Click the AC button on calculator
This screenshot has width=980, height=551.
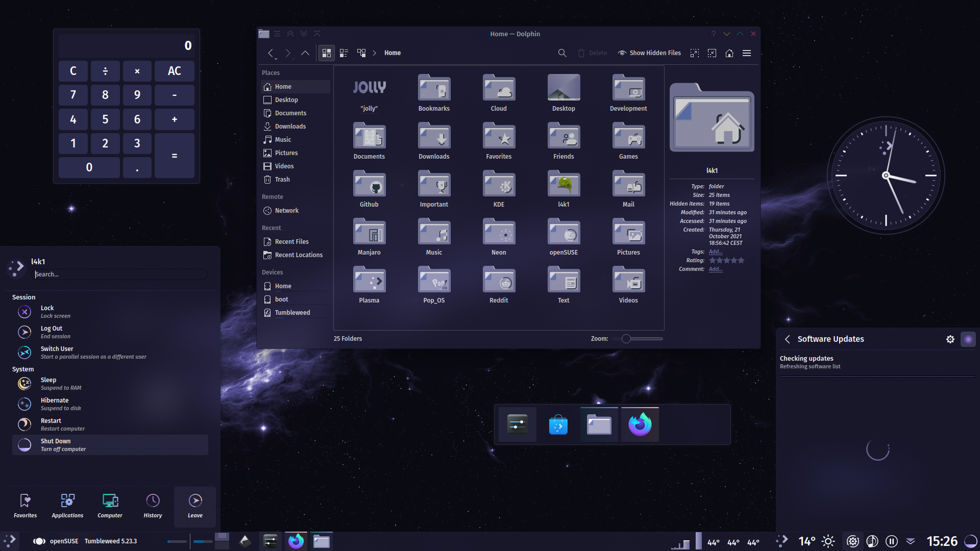(174, 71)
